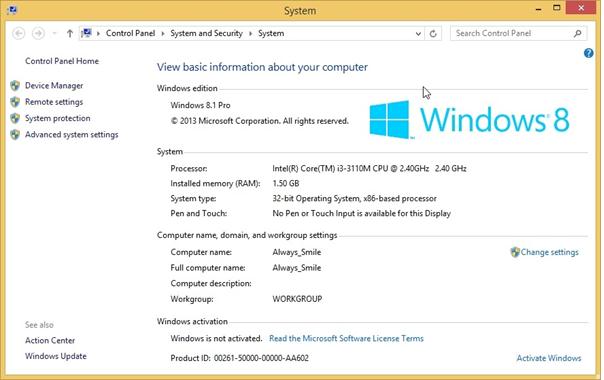Expand arrow after Control Panel breadcrumb
Image resolution: width=604 pixels, height=380 pixels.
pos(163,34)
